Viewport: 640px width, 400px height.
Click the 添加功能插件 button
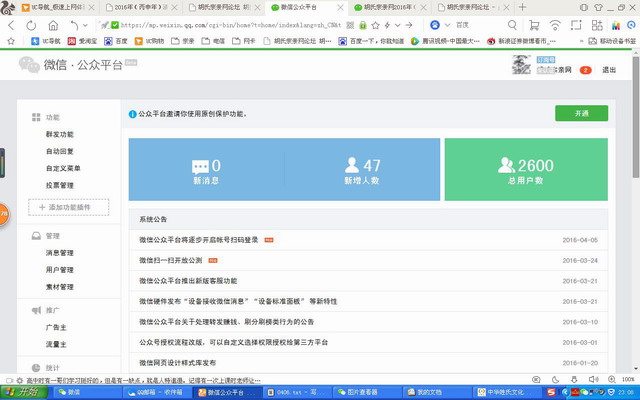tap(69, 207)
